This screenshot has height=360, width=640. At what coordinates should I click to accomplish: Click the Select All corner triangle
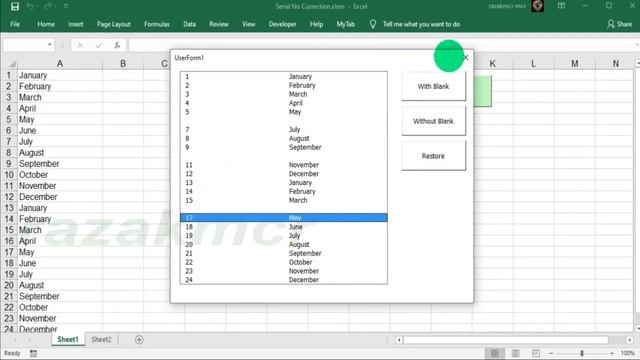(12, 64)
